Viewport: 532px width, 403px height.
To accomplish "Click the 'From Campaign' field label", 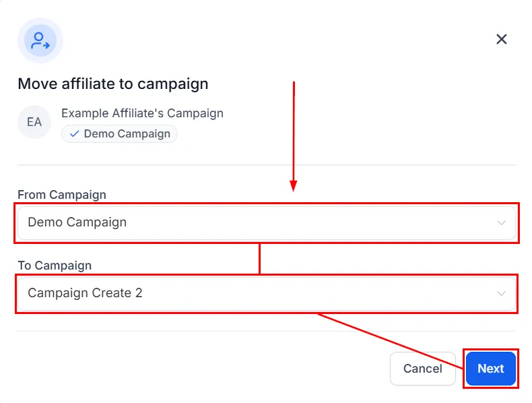I will (x=62, y=195).
